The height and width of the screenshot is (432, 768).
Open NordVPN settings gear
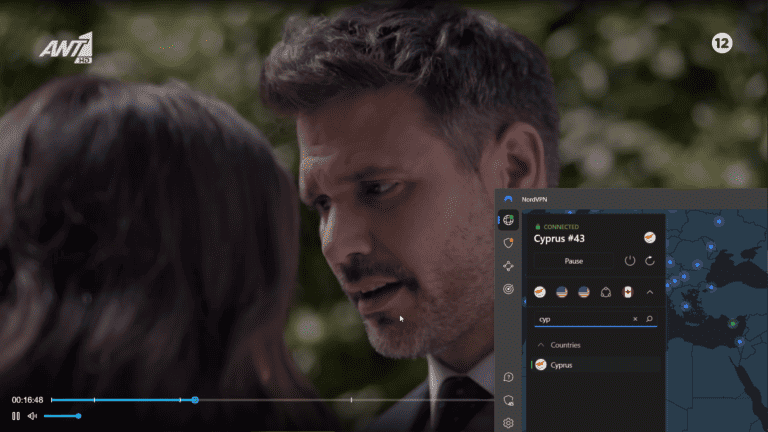[x=509, y=422]
